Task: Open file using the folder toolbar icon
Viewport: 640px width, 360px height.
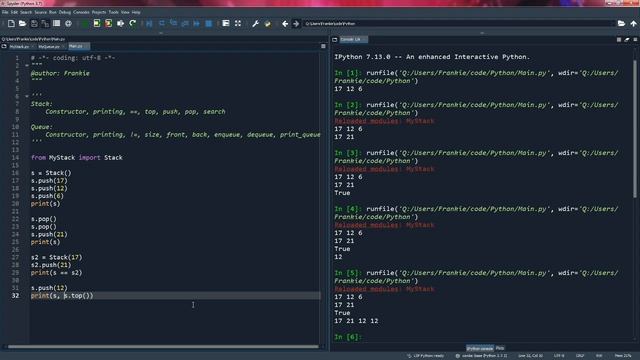Action: click(22, 24)
